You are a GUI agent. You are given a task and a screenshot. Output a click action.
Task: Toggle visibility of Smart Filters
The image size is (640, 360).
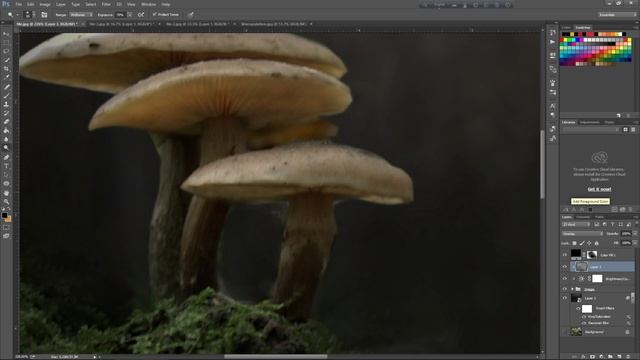[579, 309]
